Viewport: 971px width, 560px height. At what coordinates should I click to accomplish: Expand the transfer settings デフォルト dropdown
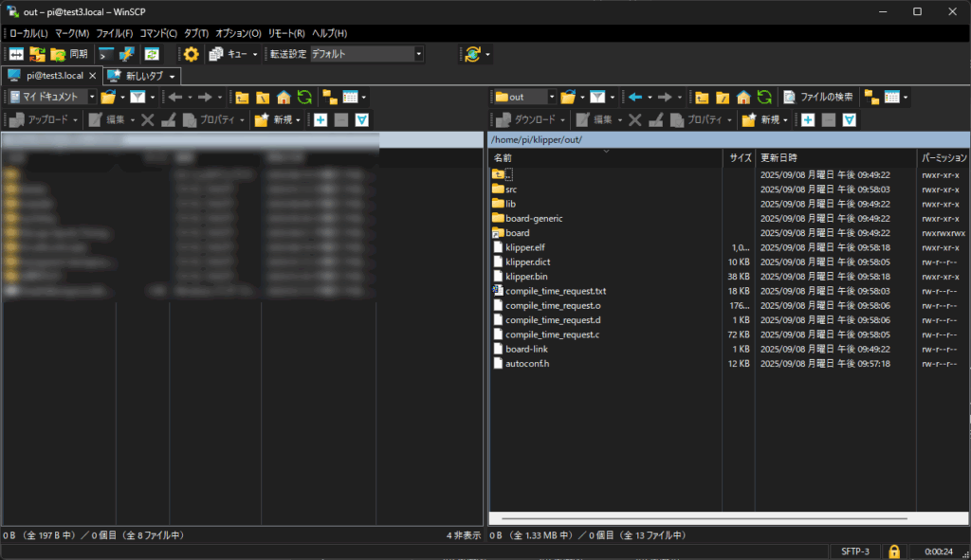tap(419, 54)
